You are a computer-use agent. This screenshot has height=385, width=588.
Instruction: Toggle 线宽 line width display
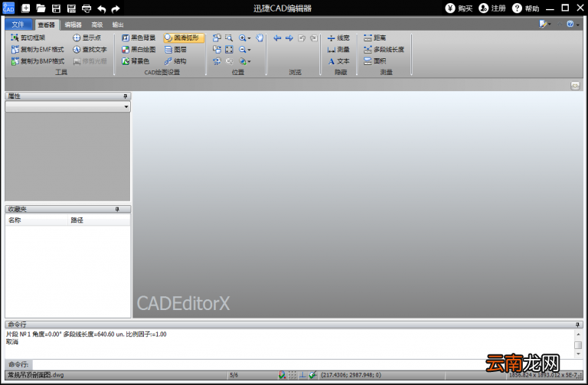pyautogui.click(x=338, y=38)
